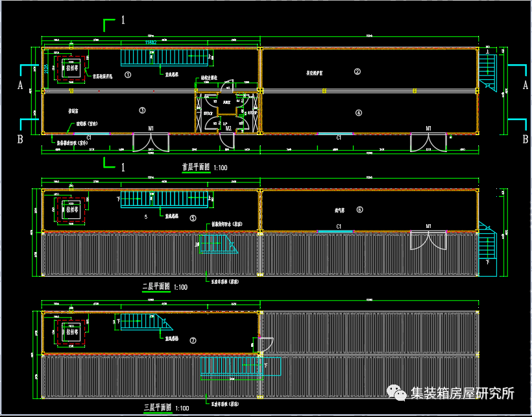Click the circled number 3 room marker
The height and width of the screenshot is (417, 532).
click(x=142, y=110)
